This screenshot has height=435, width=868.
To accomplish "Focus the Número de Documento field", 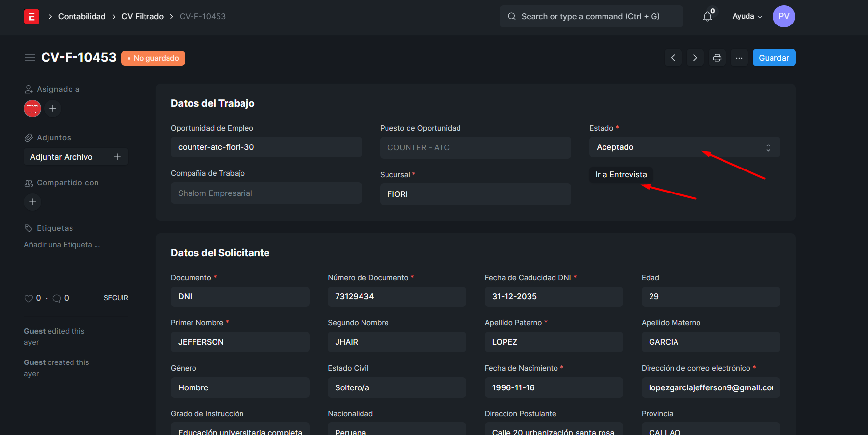I will coord(396,297).
